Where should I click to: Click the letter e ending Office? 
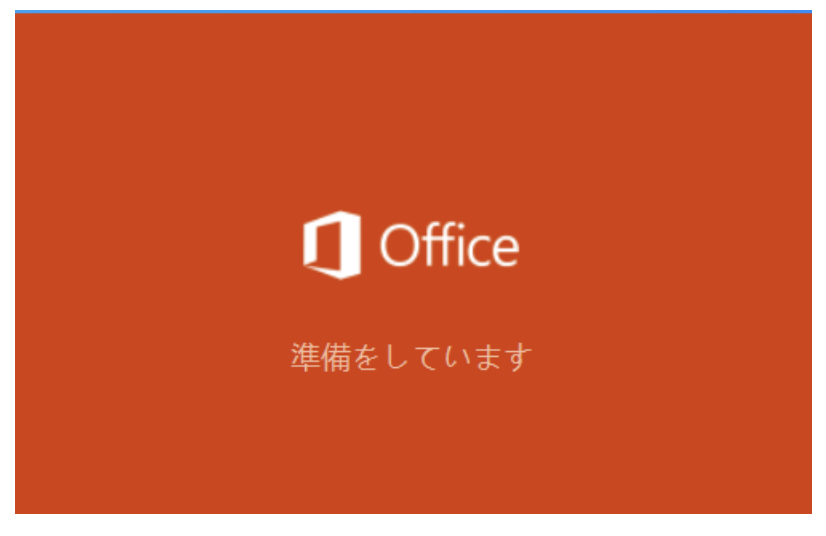click(x=504, y=250)
